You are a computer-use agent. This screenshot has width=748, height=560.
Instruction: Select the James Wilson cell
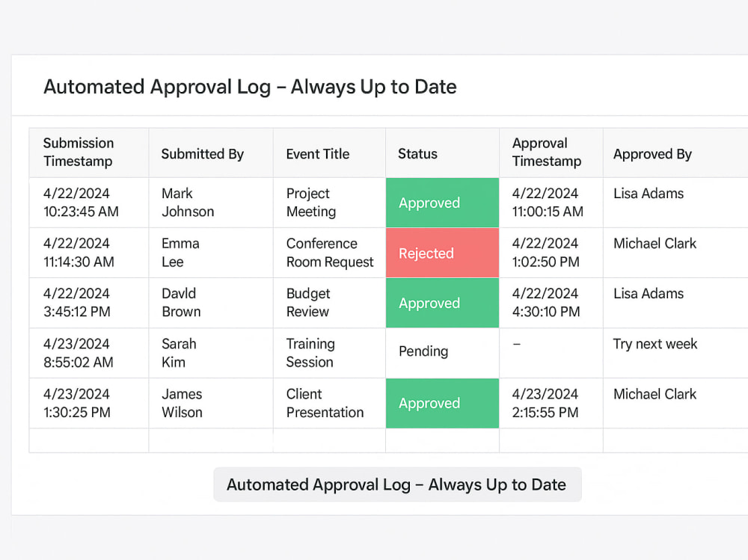click(211, 403)
